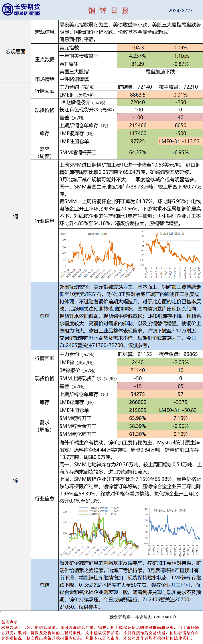The image size is (203, 644).
Task: Click the 广东锌锭现货10:15升贴水 legend entry
Action: (x=99, y=511)
